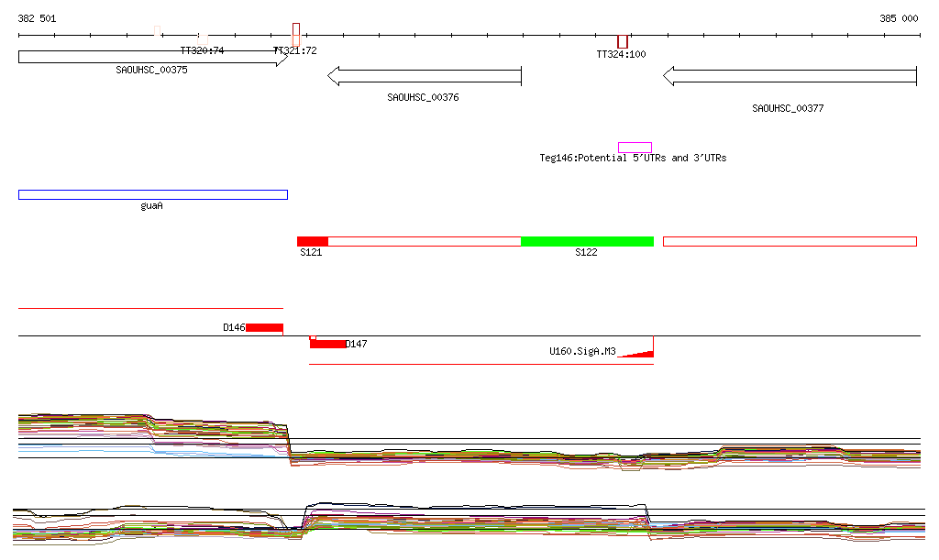
Task: Click the end coordinate 385 000
Action: coord(899,18)
